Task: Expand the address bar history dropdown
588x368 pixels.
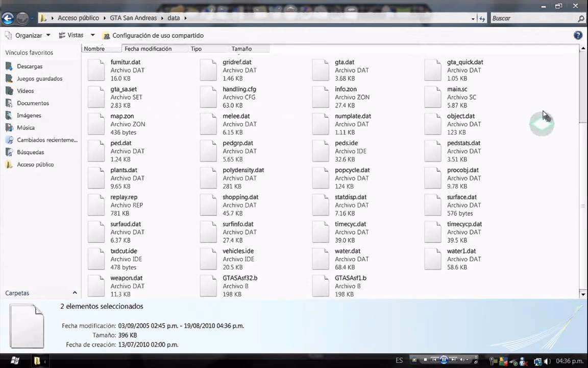Action: pos(473,18)
